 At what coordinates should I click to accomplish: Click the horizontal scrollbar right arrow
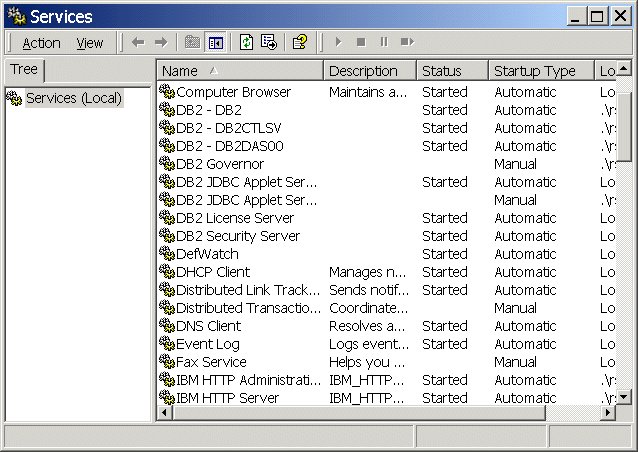point(608,413)
